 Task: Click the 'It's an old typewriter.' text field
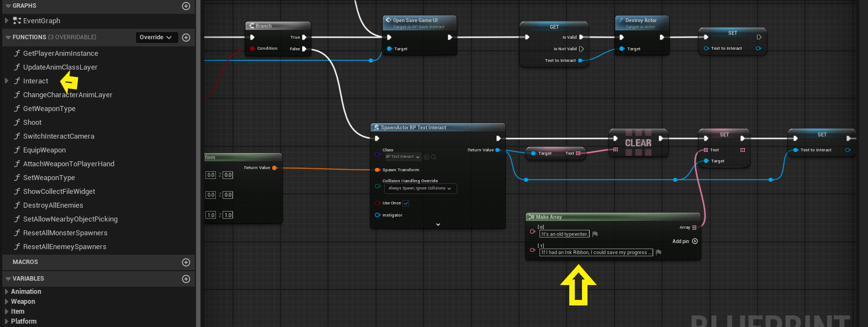point(564,234)
